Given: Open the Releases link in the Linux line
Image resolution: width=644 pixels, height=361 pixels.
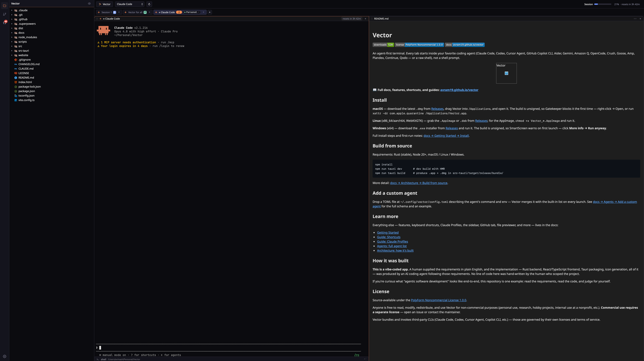Looking at the screenshot, I should pyautogui.click(x=481, y=121).
